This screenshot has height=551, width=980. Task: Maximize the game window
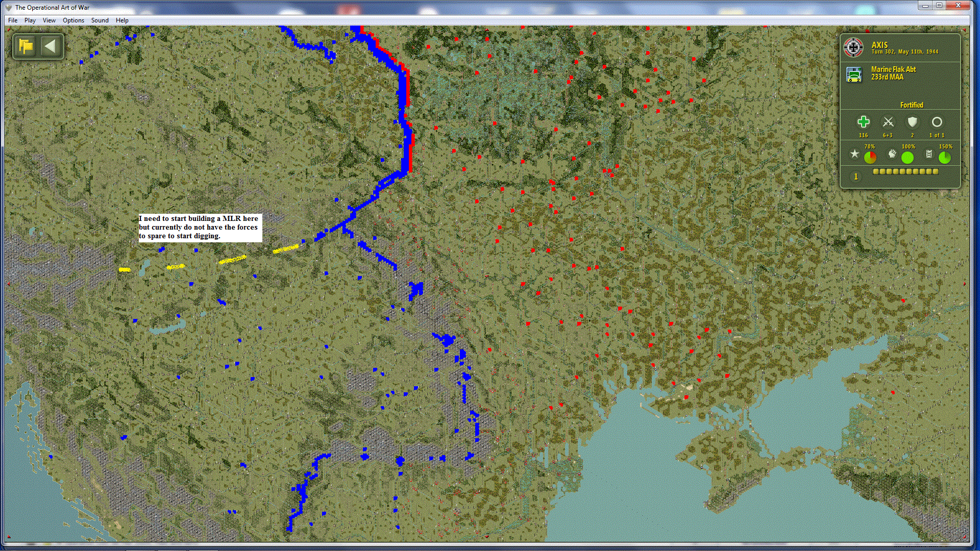coord(939,6)
